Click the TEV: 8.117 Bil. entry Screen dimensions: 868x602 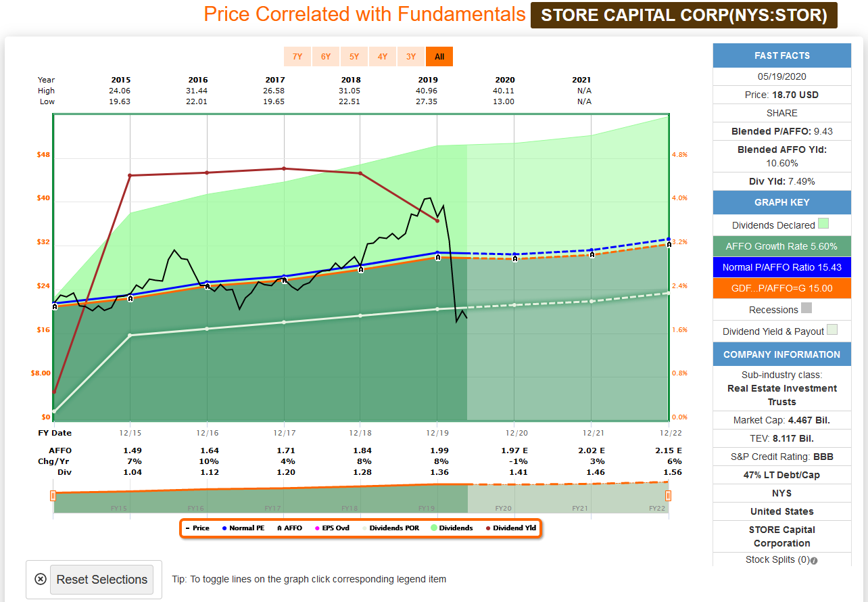point(781,438)
